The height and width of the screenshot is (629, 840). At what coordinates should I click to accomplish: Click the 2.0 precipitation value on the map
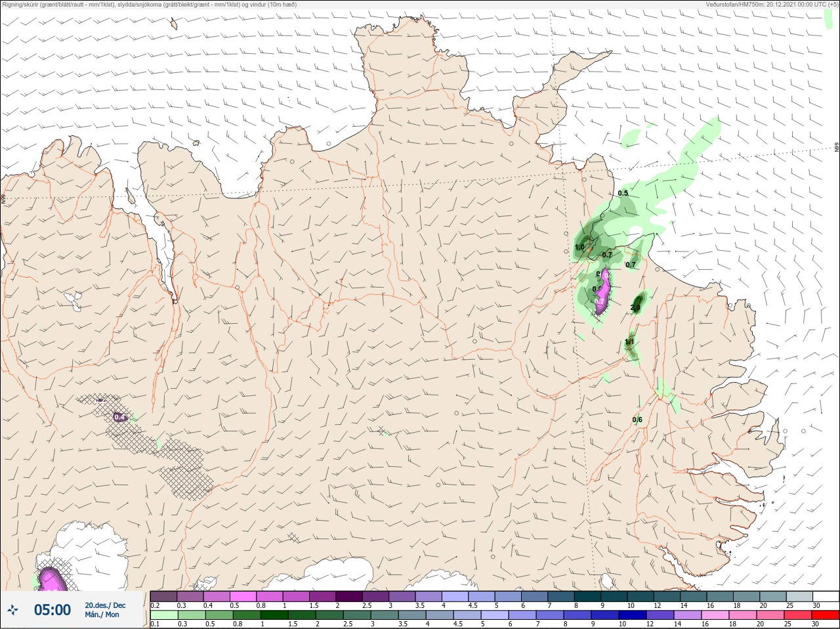coord(635,307)
